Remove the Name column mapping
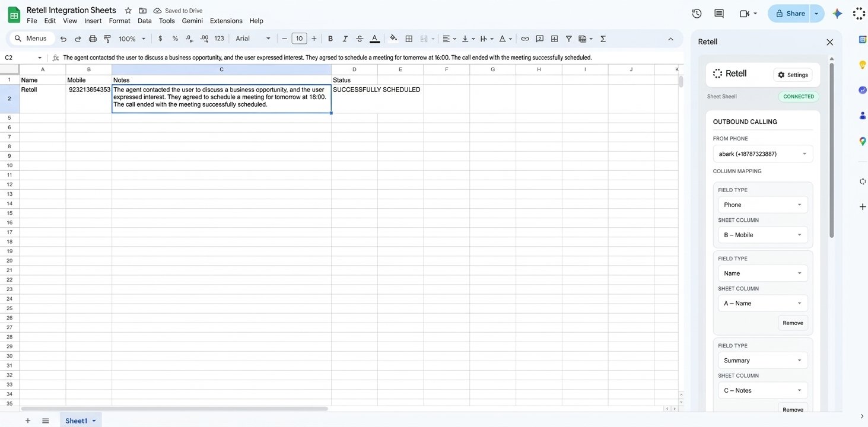This screenshot has width=868, height=427. [x=793, y=323]
